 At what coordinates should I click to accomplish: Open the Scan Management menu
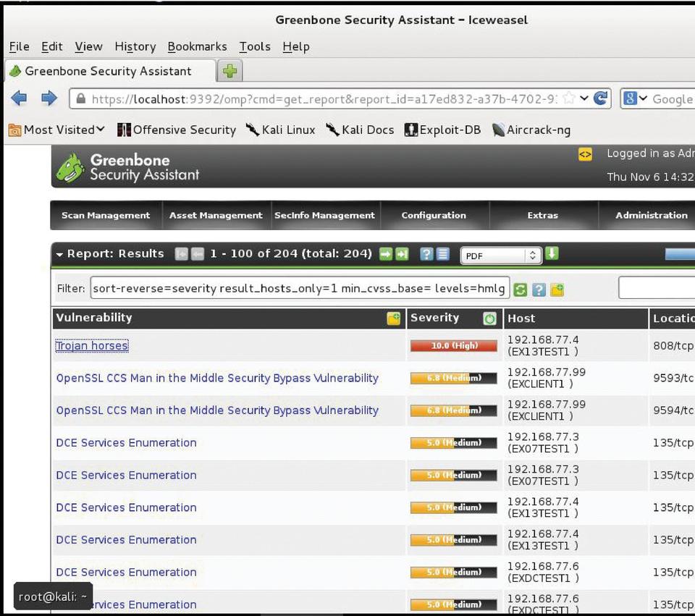(x=106, y=215)
